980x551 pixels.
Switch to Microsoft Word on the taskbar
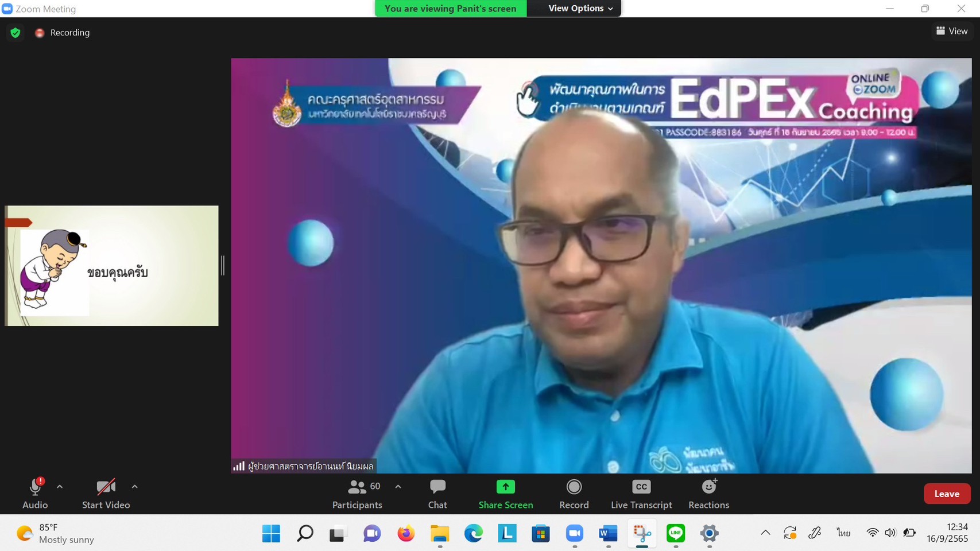pos(609,534)
